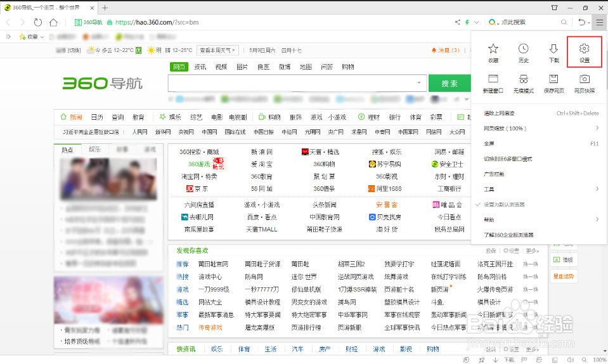The width and height of the screenshot is (608, 364).
Task: Click the share icon in address bar
Action: 458,22
